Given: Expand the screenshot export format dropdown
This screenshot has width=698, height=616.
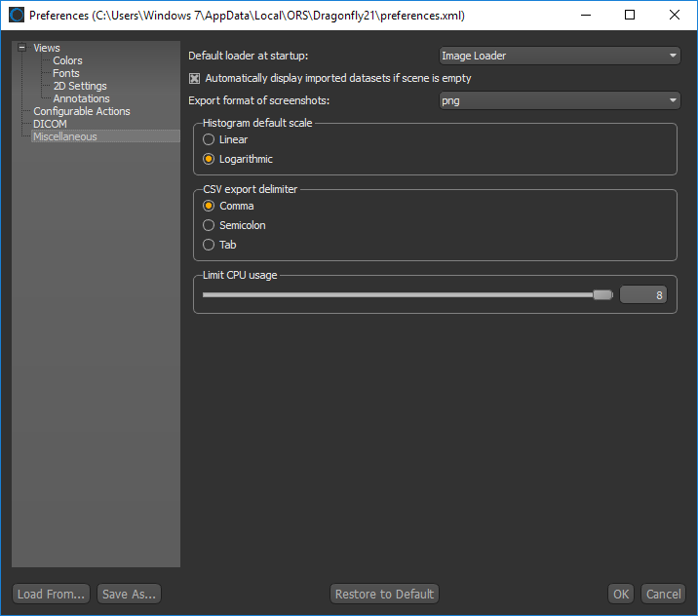Looking at the screenshot, I should [x=559, y=101].
